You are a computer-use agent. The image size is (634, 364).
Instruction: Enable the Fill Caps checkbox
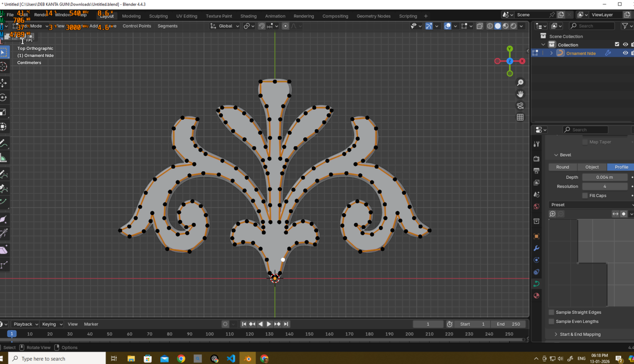pyautogui.click(x=585, y=196)
